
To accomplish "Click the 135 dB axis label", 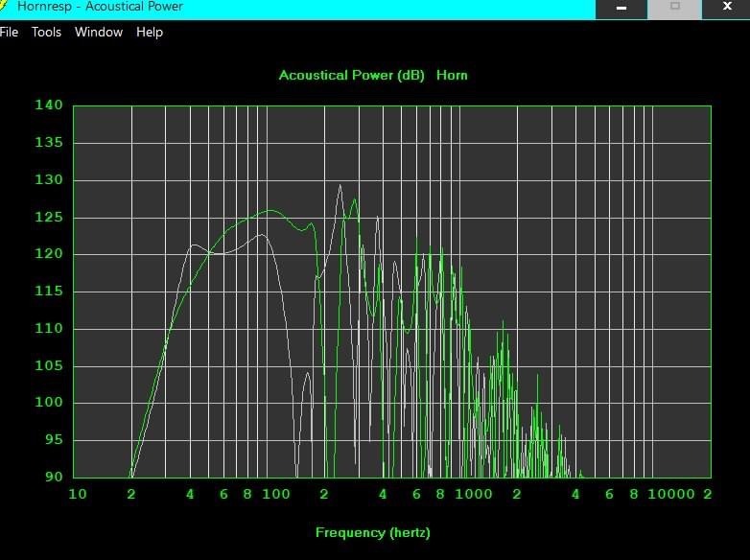I will point(49,142).
